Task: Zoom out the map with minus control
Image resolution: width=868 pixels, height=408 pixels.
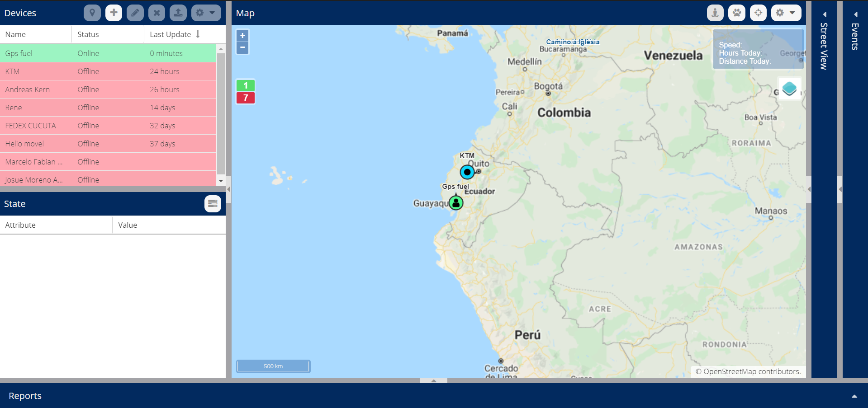Action: tap(242, 47)
